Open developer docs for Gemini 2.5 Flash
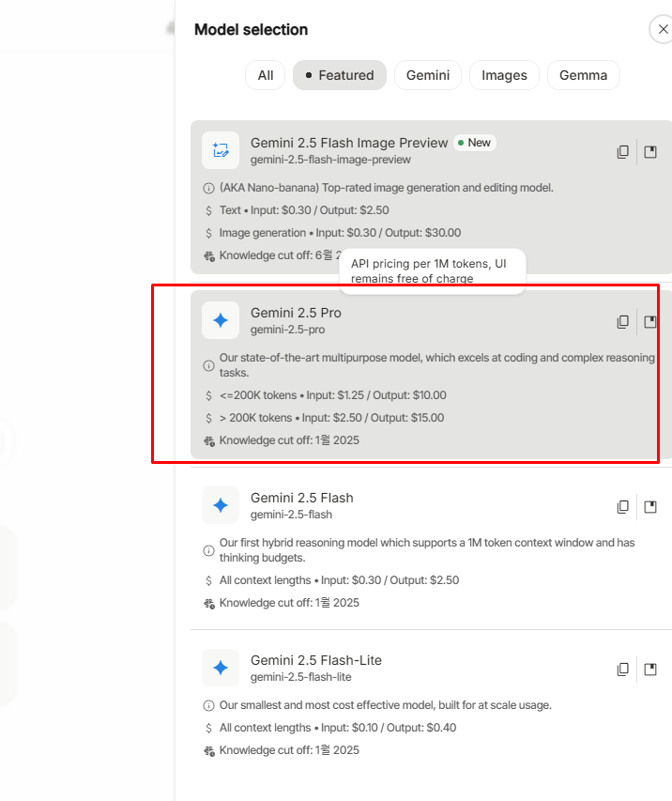 point(650,507)
